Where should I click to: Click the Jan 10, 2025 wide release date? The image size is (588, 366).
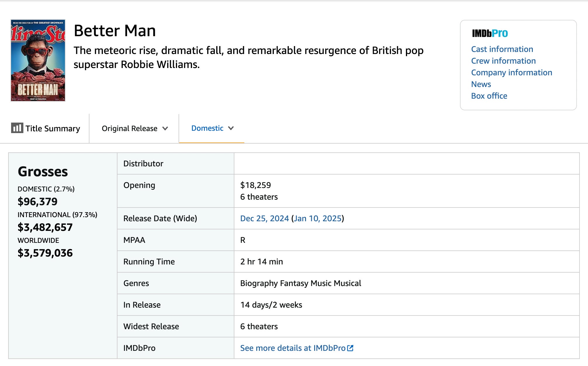pyautogui.click(x=317, y=218)
